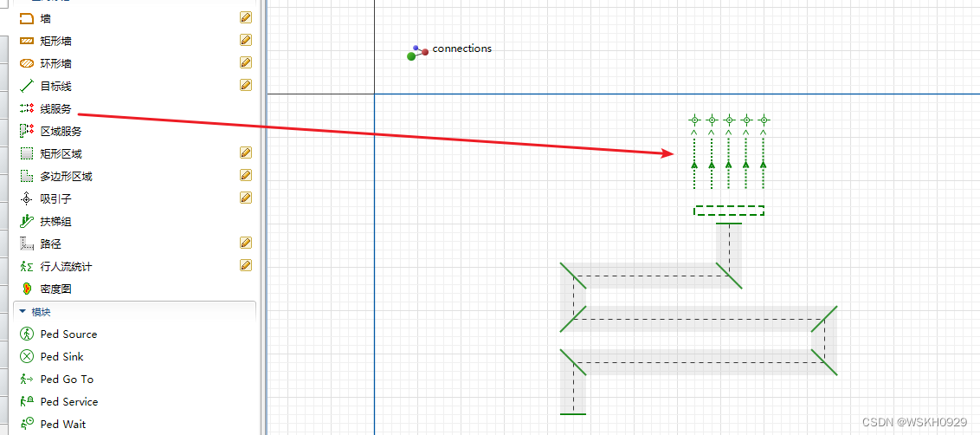Select the dashed green rectangle area on canvas
Viewport: 980px width, 435px height.
[729, 211]
